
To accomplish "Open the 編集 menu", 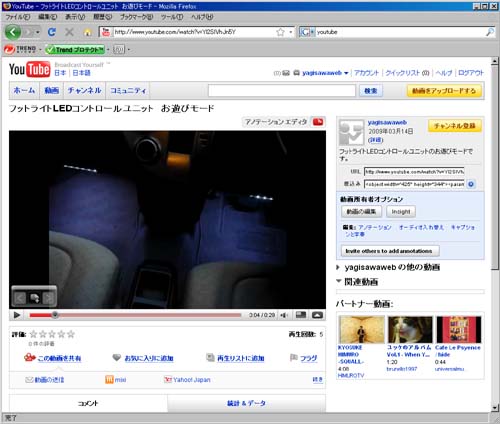I will pos(47,17).
